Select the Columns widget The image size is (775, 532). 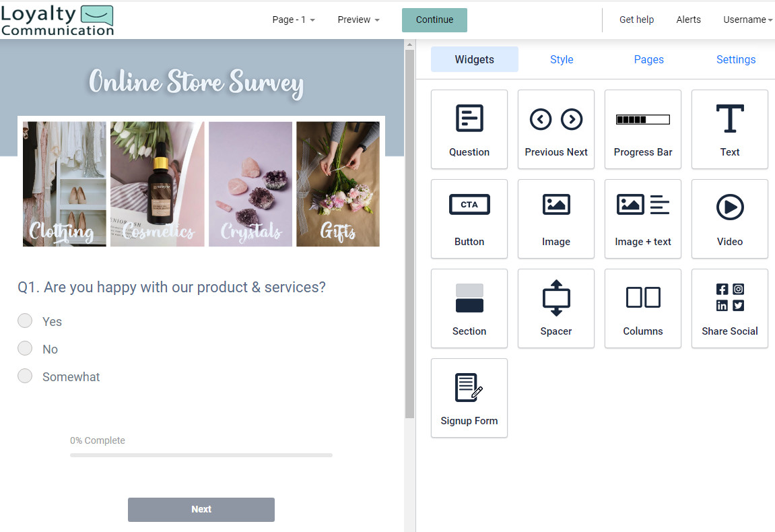tap(642, 308)
